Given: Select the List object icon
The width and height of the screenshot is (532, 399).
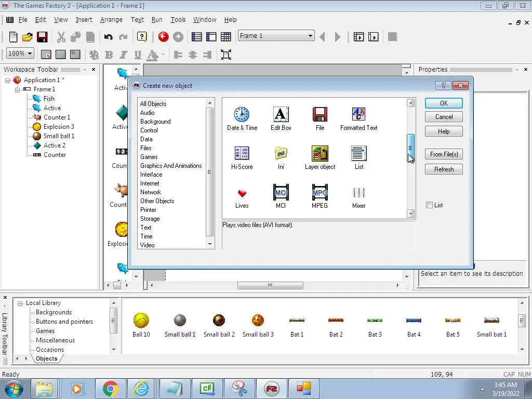Looking at the screenshot, I should coord(358,153).
